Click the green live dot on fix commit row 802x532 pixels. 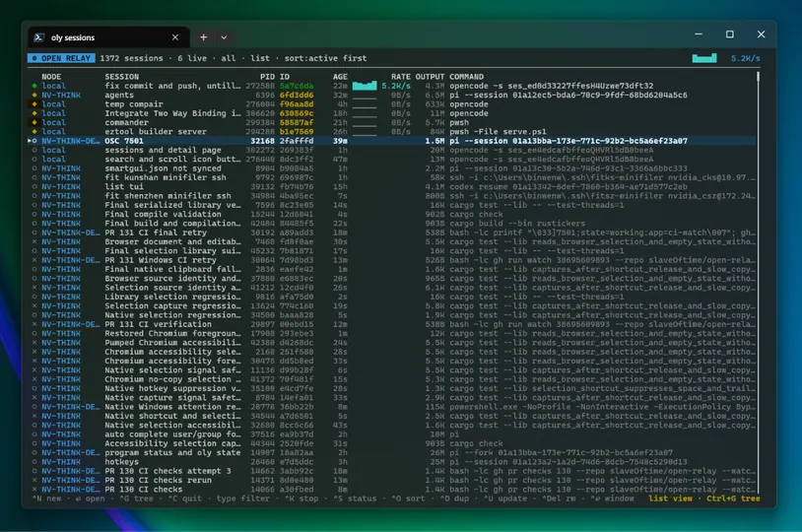click(34, 86)
